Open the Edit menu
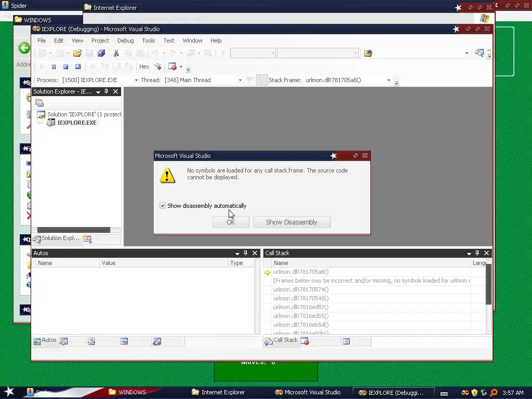532x399 pixels. coord(59,41)
